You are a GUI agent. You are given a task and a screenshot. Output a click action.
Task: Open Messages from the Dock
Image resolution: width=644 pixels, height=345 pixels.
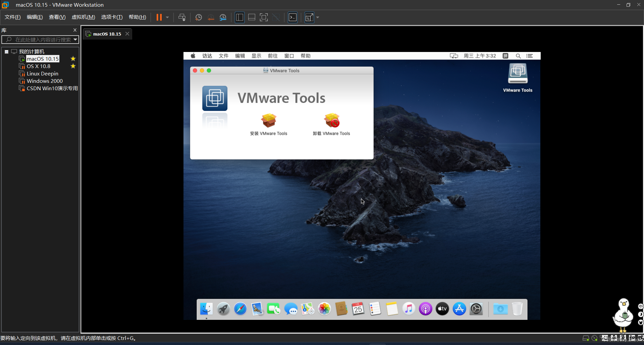click(291, 309)
